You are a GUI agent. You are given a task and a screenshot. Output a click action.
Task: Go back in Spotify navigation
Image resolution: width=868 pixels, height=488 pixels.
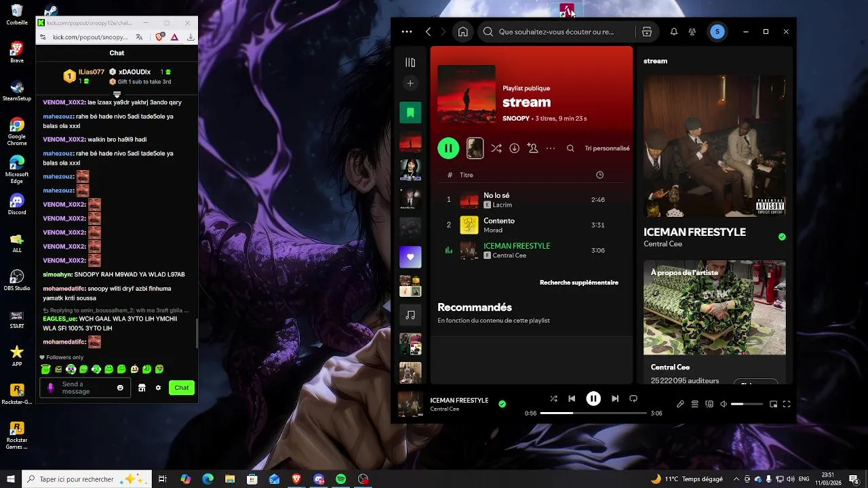pyautogui.click(x=428, y=32)
